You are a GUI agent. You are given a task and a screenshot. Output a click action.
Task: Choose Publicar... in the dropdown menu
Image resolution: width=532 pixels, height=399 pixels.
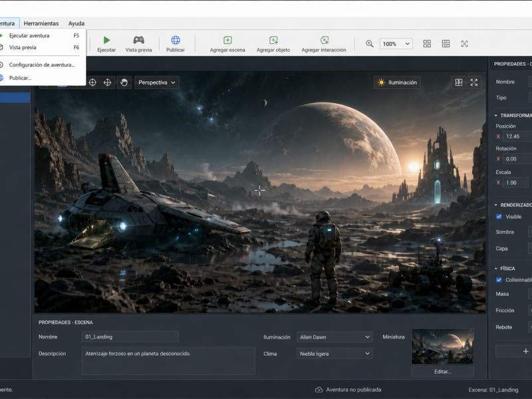pyautogui.click(x=40, y=78)
